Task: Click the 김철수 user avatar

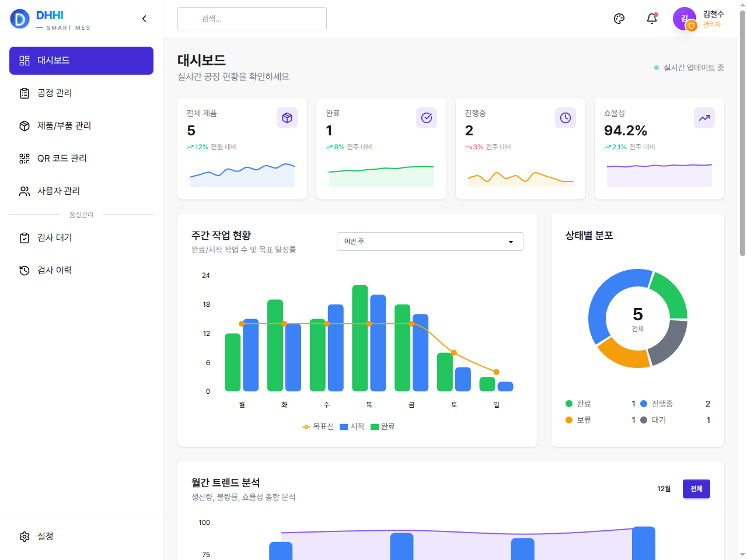Action: 685,19
